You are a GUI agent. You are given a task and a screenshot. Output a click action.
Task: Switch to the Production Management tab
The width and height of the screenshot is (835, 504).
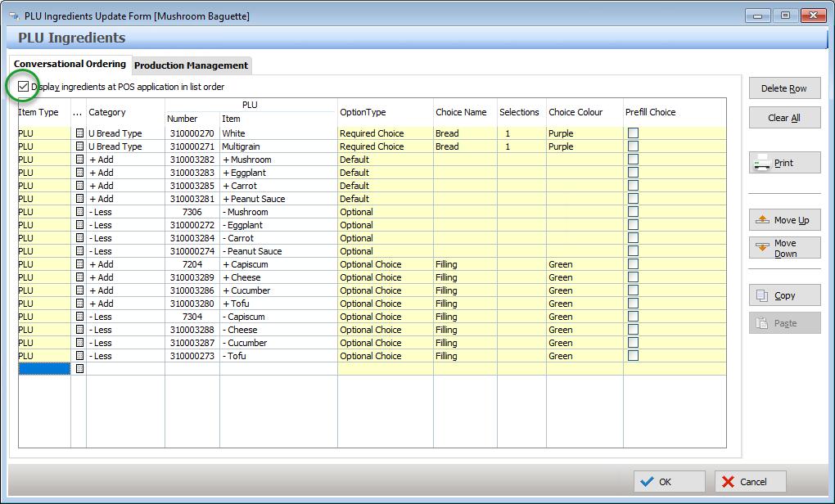tap(191, 65)
